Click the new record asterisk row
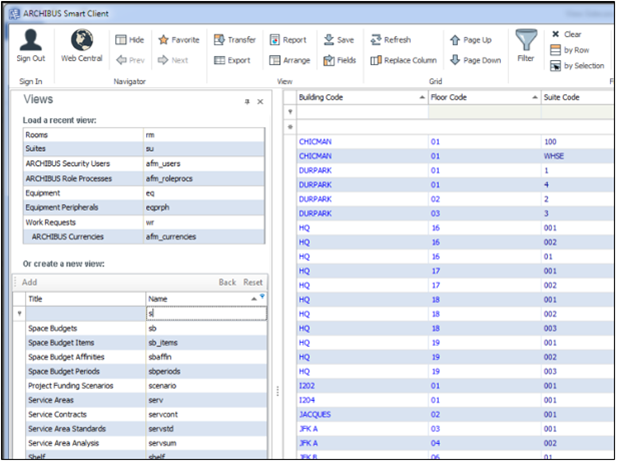Image resolution: width=618 pixels, height=461 pixels. tap(290, 127)
